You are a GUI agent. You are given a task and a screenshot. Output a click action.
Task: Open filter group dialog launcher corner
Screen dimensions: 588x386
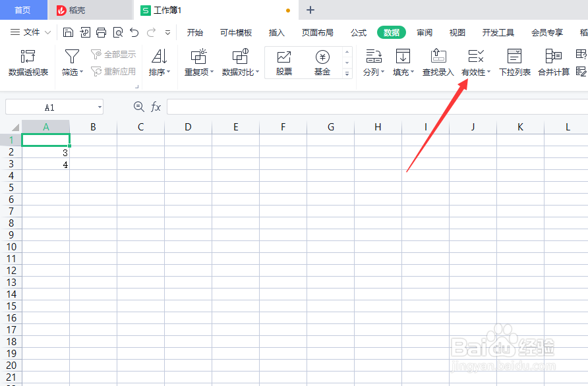(137, 86)
